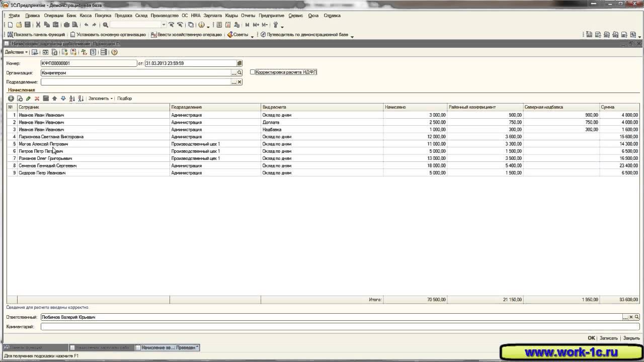Sort rows descending with the Z-A icon
The image size is (644, 362).
click(80, 99)
